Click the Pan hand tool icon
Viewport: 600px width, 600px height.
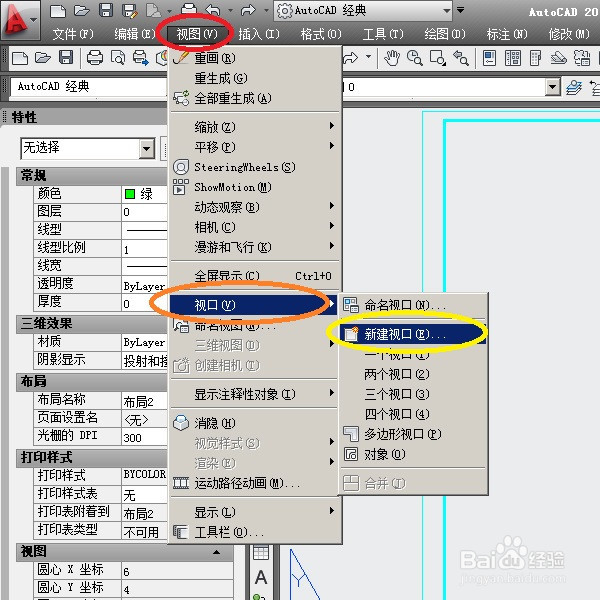(392, 58)
